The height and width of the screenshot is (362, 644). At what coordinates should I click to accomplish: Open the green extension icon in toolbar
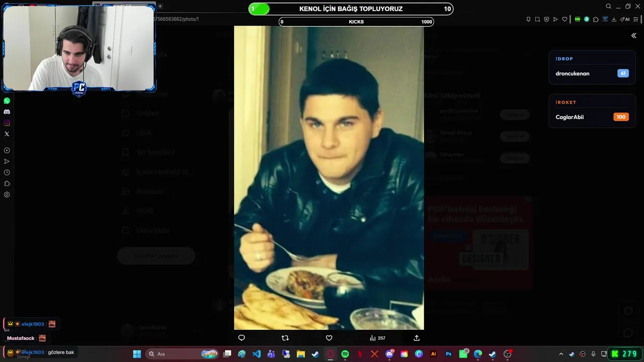[578, 19]
